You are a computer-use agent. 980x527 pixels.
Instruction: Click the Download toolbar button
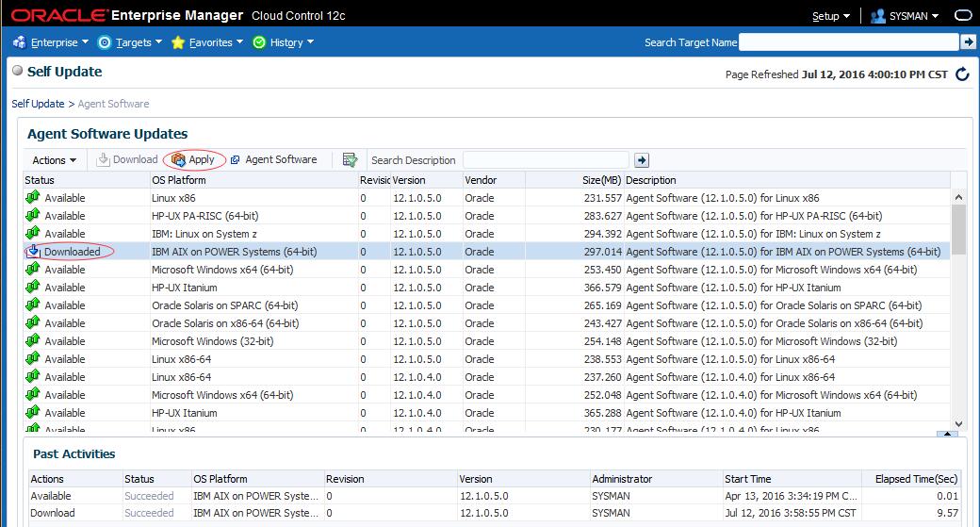(127, 159)
